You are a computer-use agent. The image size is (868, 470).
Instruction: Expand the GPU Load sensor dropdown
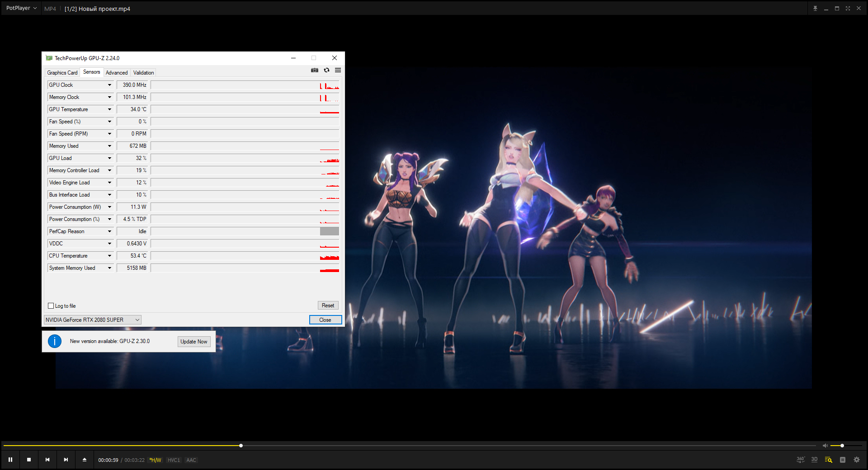109,158
